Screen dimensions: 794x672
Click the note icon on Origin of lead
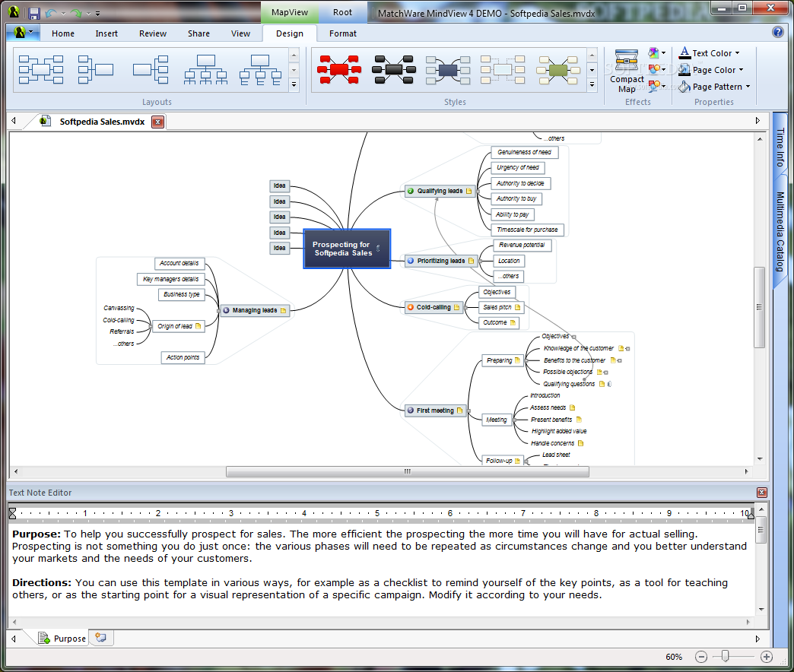[x=198, y=326]
